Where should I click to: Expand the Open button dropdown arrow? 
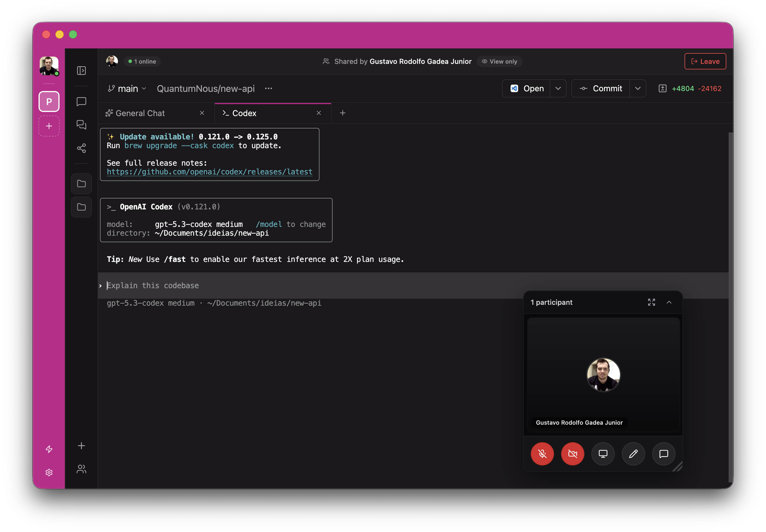(x=558, y=88)
